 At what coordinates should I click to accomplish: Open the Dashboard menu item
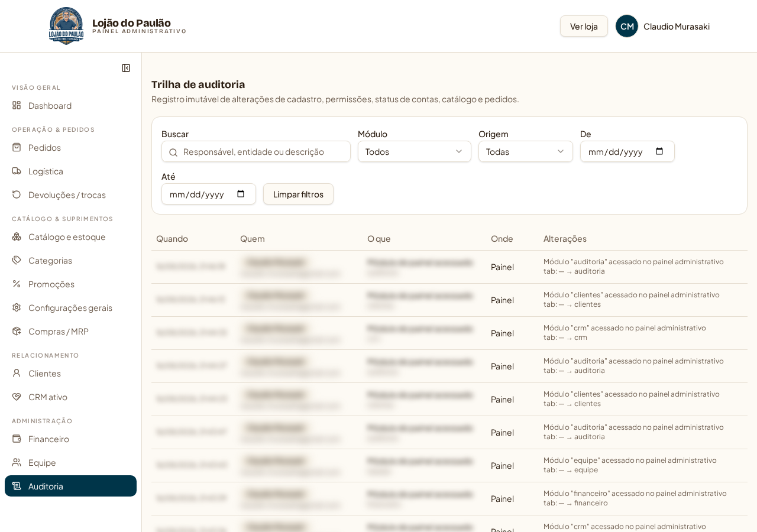click(x=70, y=105)
